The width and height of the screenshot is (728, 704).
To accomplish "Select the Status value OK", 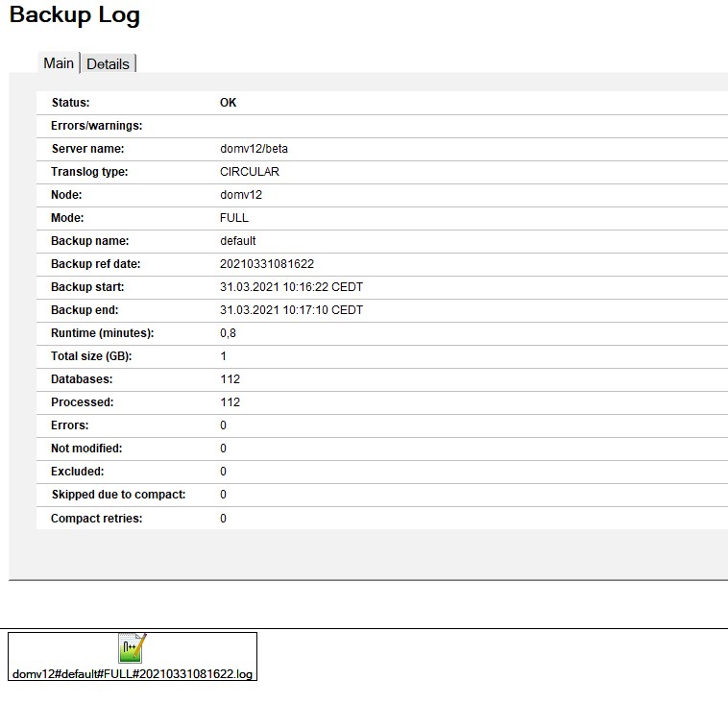I will tap(228, 103).
